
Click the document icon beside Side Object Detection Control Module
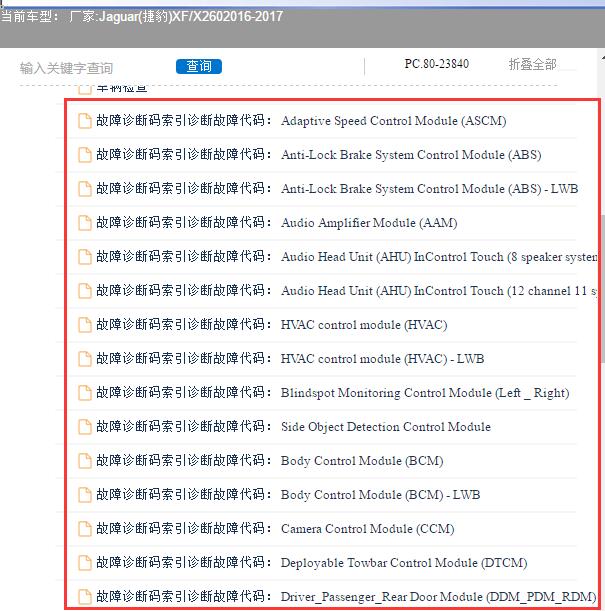85,427
